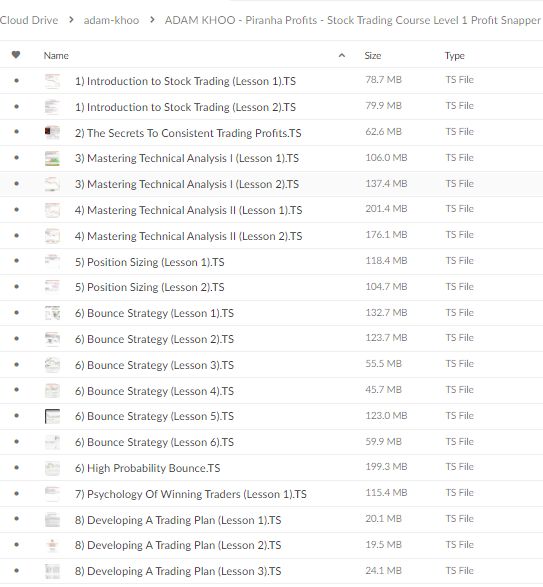Click thumbnail of Bounce Strategy (Lesson 3)
This screenshot has width=543, height=587.
(52, 365)
